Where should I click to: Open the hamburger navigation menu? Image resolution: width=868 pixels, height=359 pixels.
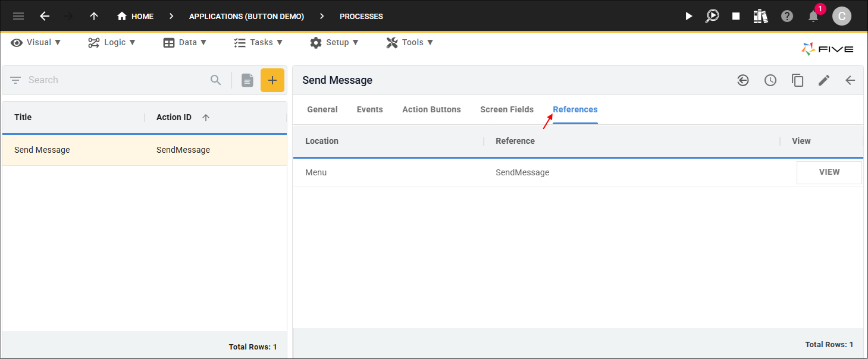18,16
